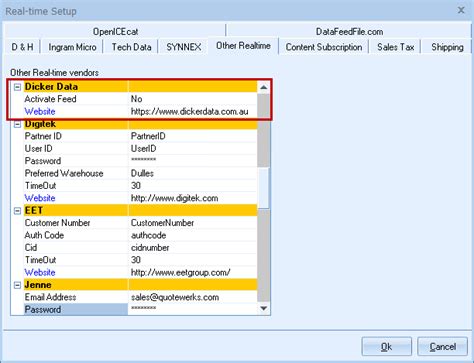474x363 pixels.
Task: Open the OpenICEcat tab
Action: [x=115, y=32]
